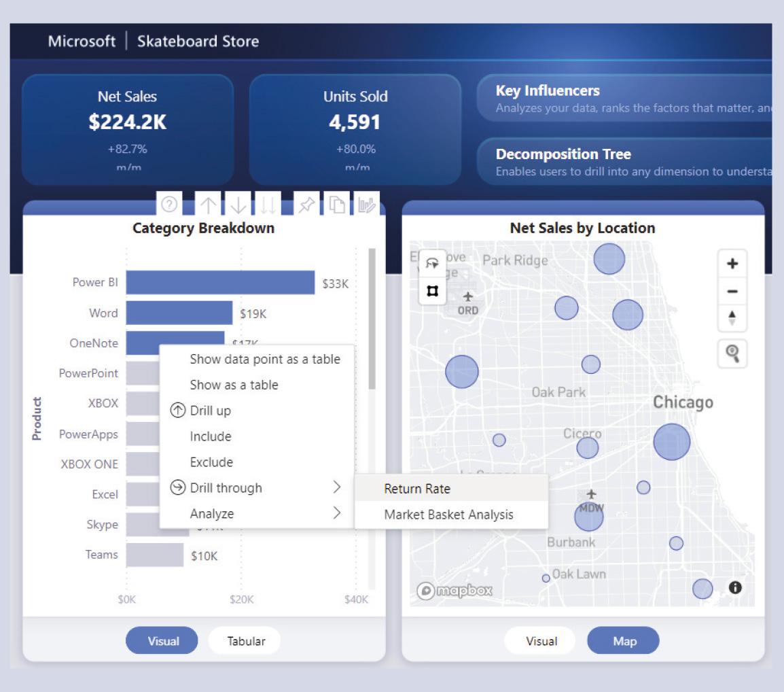Image resolution: width=784 pixels, height=692 pixels.
Task: Click the Drill up arrow toolbar icon
Action: (x=208, y=204)
